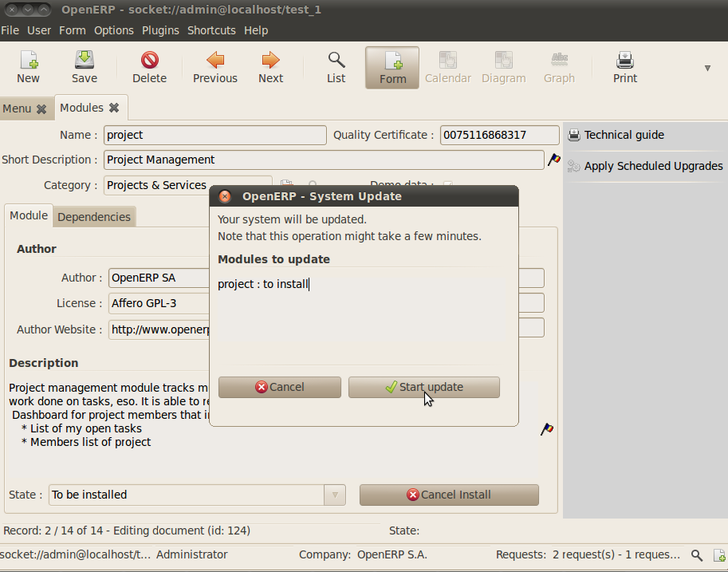Toggle the Demo data checkbox
728x572 pixels.
click(x=447, y=183)
